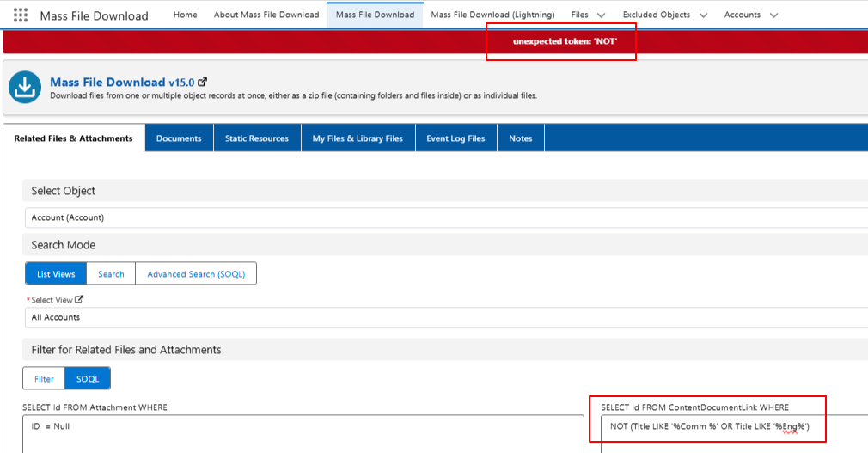Select the Mass File Download nav tab
Screen dimensions: 868x453
point(375,15)
